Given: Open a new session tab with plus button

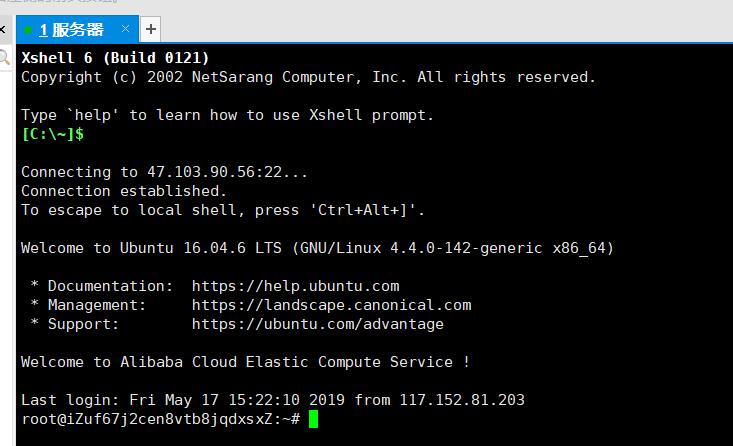Looking at the screenshot, I should point(150,29).
